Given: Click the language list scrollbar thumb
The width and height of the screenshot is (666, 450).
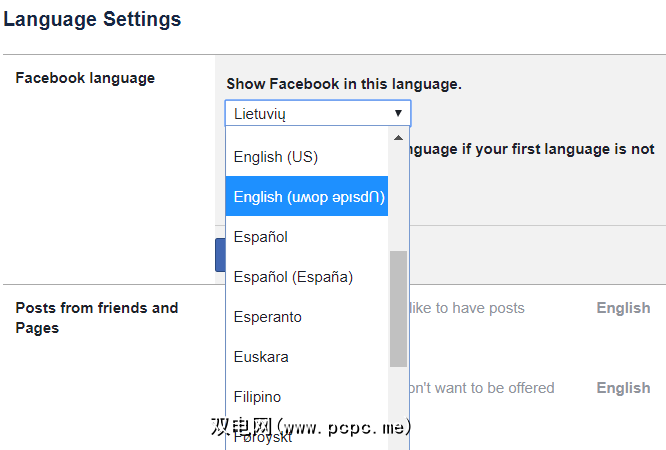Looking at the screenshot, I should [x=398, y=308].
